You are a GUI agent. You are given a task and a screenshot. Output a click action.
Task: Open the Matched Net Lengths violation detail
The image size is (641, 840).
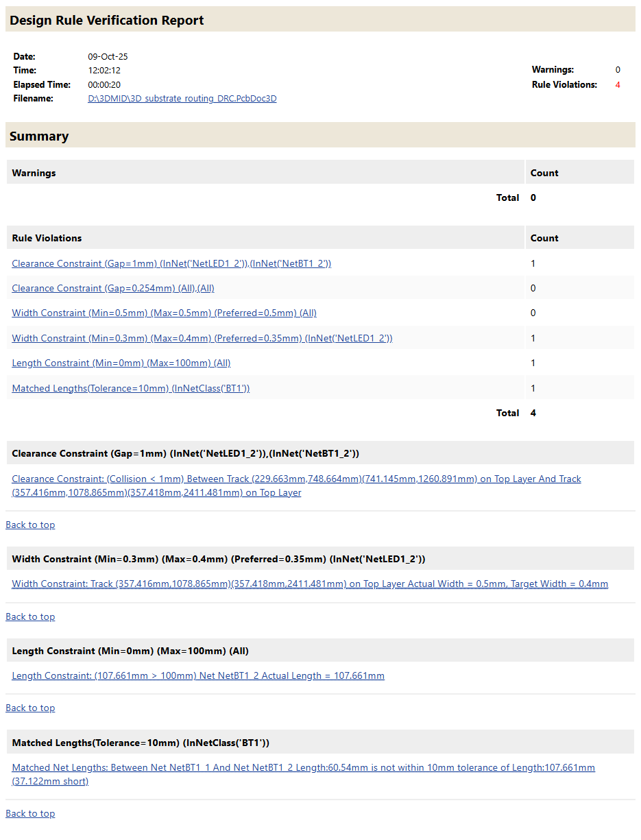[x=303, y=767]
